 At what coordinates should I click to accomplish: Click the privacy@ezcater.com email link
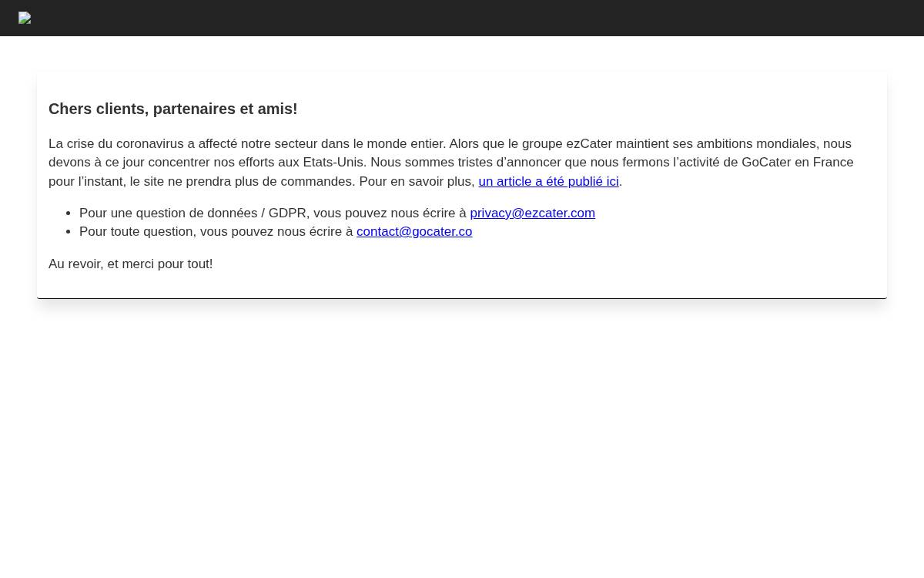point(532,213)
